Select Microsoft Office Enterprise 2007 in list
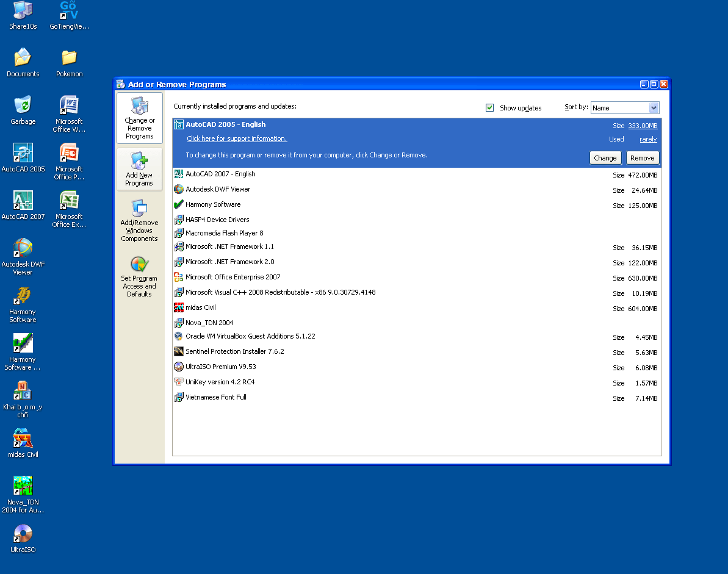Screen dimensions: 728x574 pyautogui.click(x=232, y=278)
